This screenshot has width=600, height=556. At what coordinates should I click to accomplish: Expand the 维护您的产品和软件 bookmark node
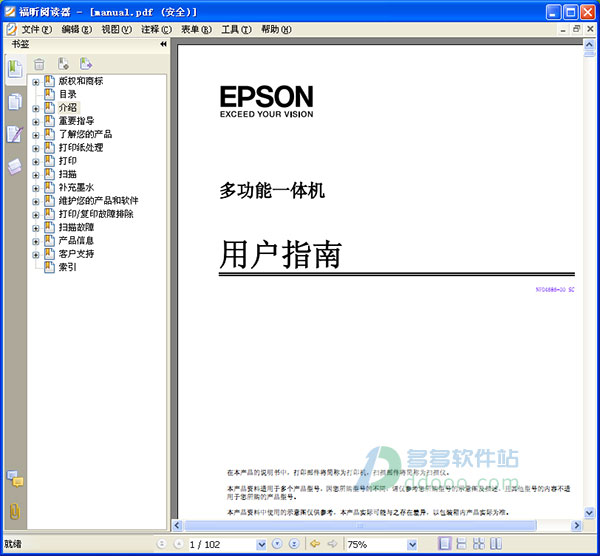pyautogui.click(x=36, y=202)
